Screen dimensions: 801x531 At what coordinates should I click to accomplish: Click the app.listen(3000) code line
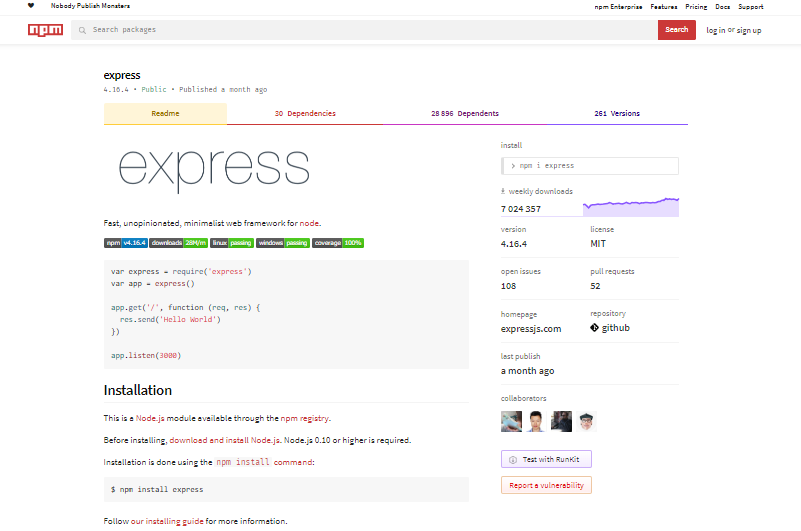(146, 355)
